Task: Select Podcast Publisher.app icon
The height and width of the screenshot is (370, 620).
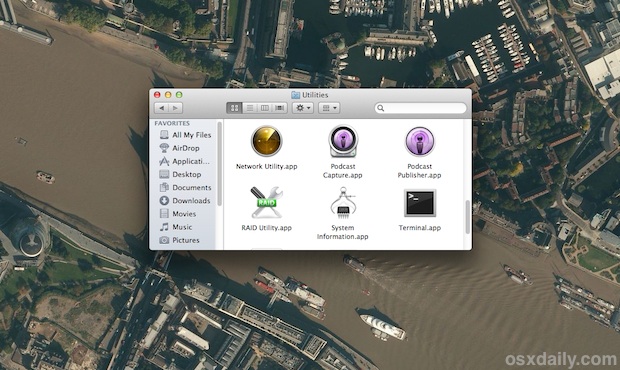Action: [419, 141]
